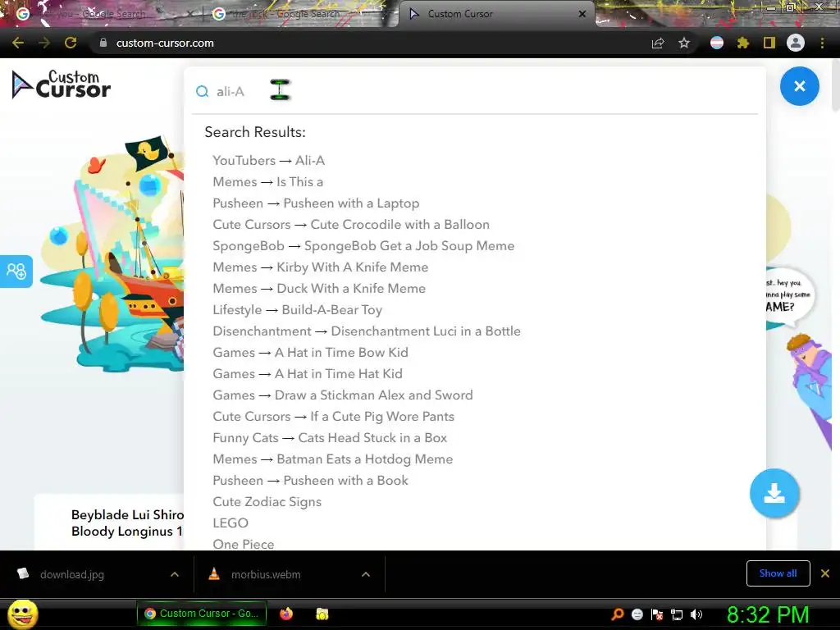Open Memes → Is This a result

(268, 181)
